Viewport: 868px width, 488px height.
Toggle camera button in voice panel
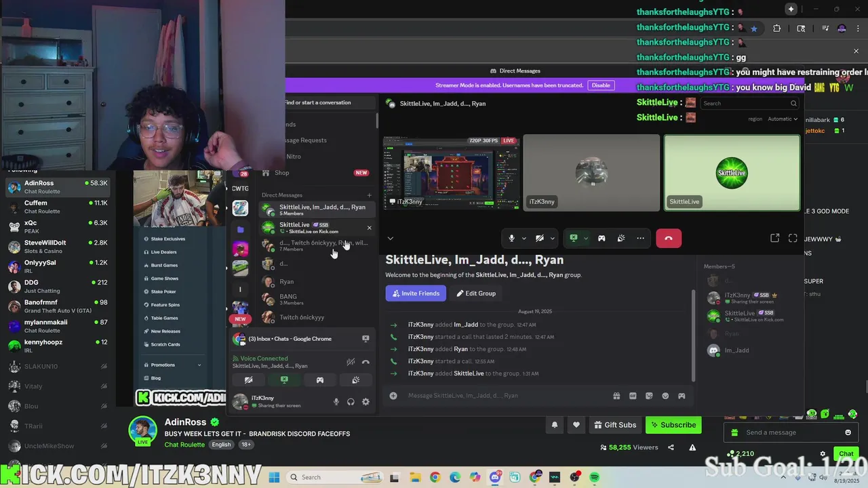coord(248,380)
